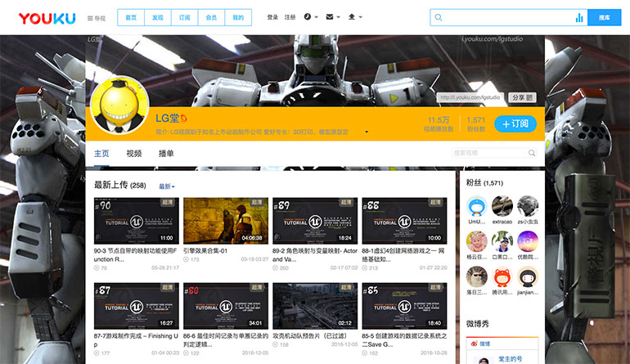Click the 最新上传 (258) heading
630x364 pixels.
click(119, 185)
